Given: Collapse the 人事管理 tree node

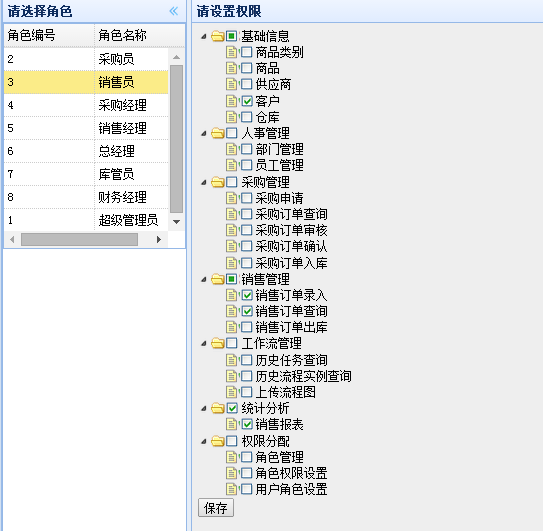Looking at the screenshot, I should click(x=204, y=133).
